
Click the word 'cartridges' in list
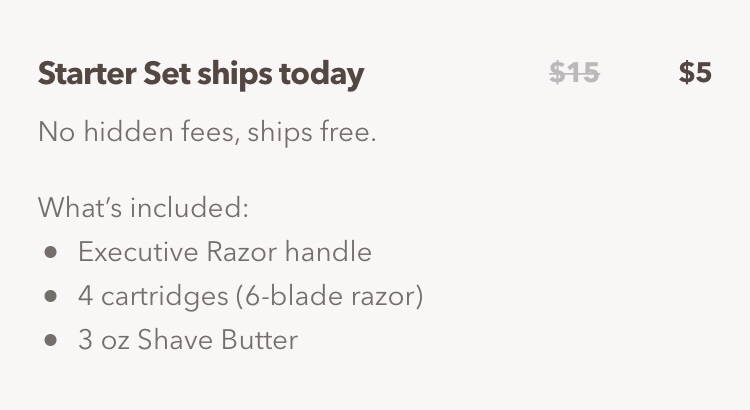165,297
